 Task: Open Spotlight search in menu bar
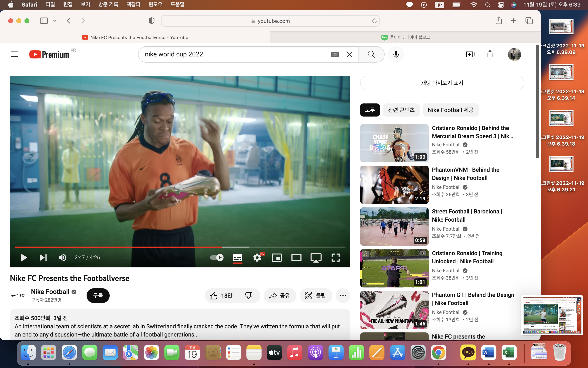tap(487, 5)
